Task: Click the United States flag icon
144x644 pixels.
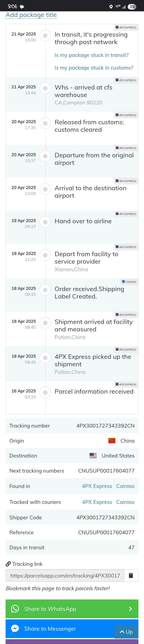Action: click(x=93, y=456)
